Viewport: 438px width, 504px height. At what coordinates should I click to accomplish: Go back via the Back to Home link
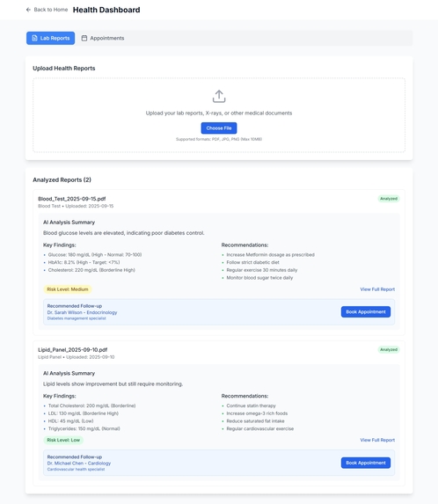[x=47, y=10]
